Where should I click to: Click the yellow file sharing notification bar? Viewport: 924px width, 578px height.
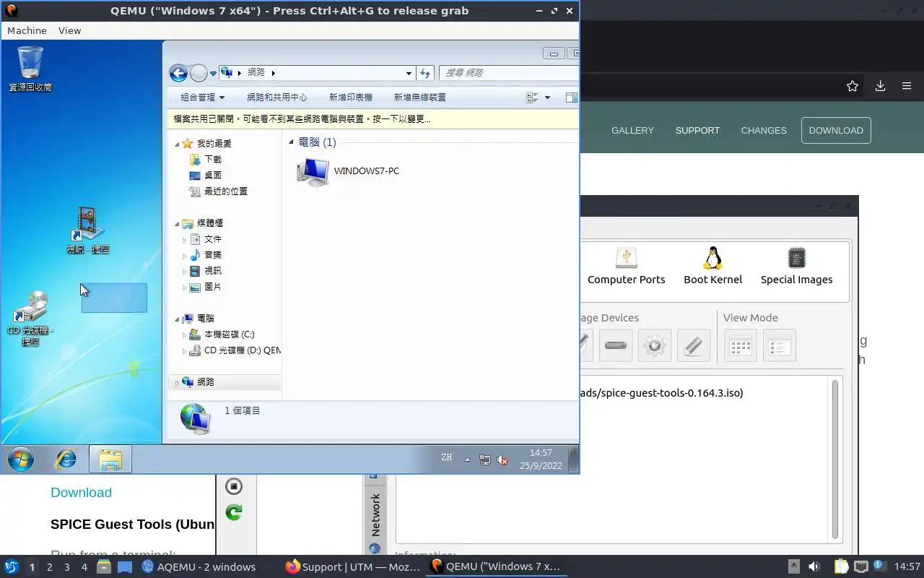click(374, 119)
